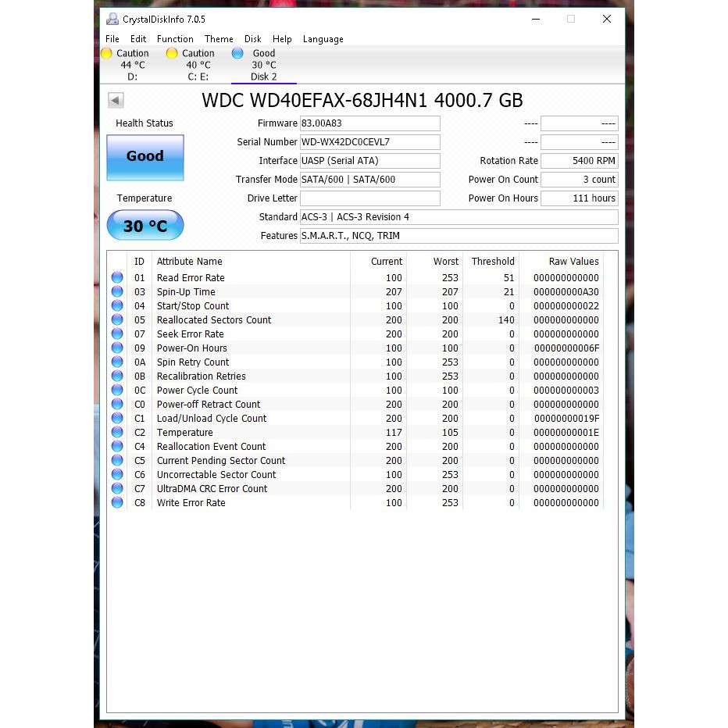The image size is (728, 728).
Task: Click the 30 °C temperature button
Action: tap(145, 225)
